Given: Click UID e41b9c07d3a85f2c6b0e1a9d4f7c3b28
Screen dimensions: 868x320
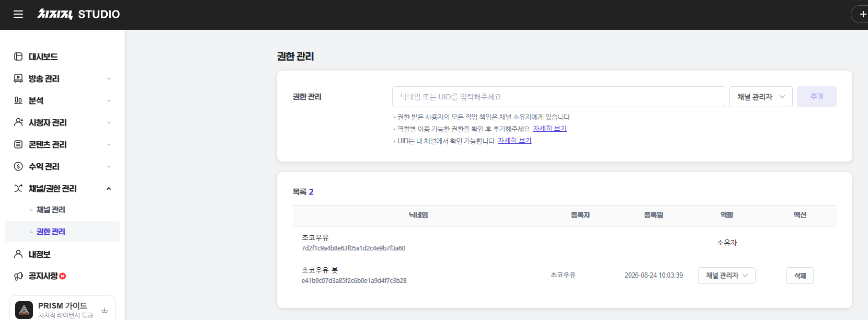Looking at the screenshot, I should pyautogui.click(x=354, y=281).
